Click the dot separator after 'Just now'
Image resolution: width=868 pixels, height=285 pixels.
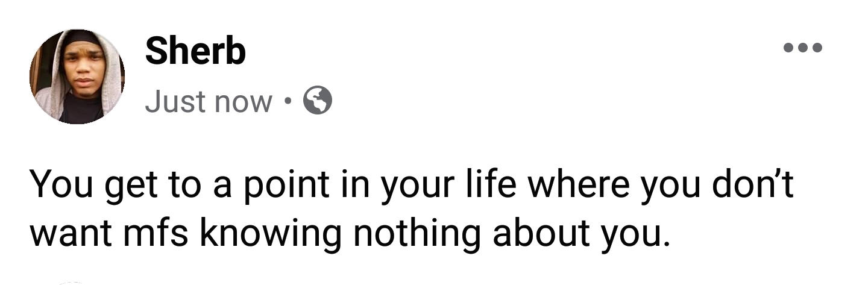(x=288, y=101)
